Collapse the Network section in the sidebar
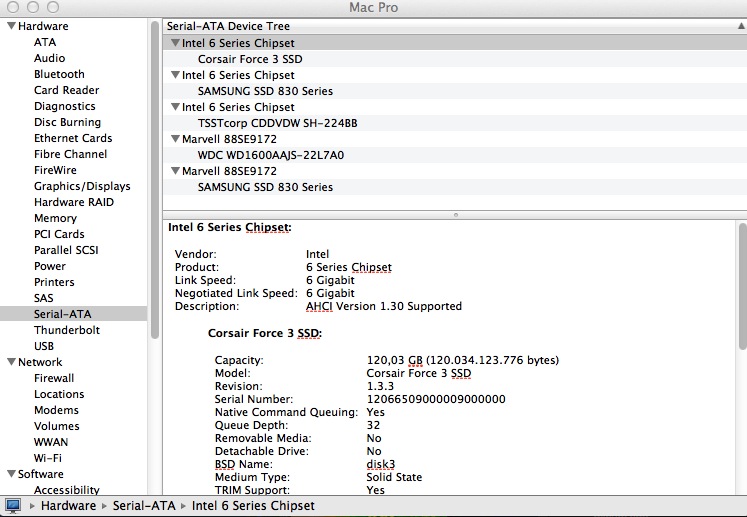The width and height of the screenshot is (747, 517). click(11, 362)
